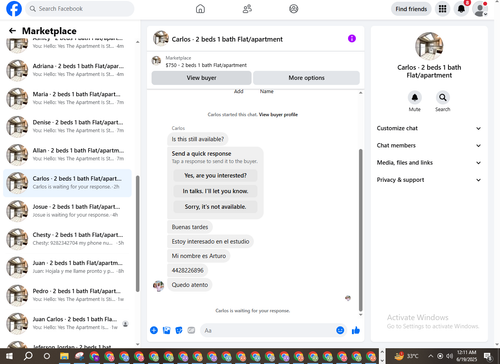Click the 'Estoy interesado en el estudio' message
The height and width of the screenshot is (364, 500).
coord(210,241)
